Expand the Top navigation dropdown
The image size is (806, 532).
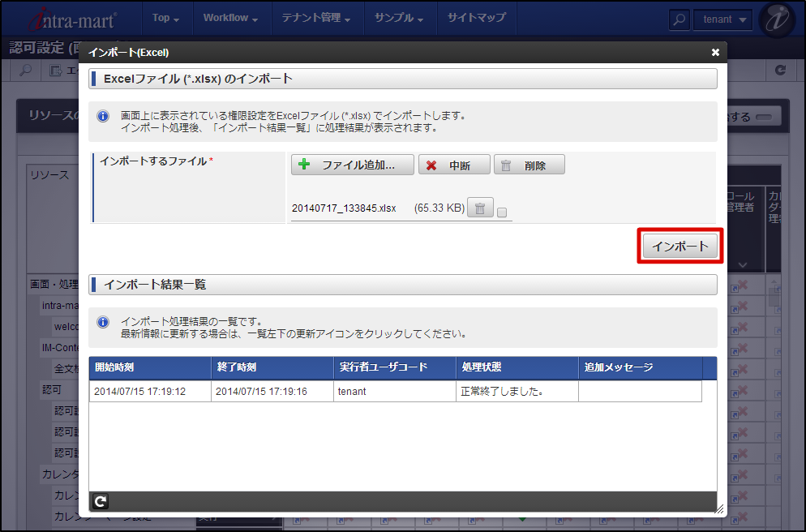166,18
